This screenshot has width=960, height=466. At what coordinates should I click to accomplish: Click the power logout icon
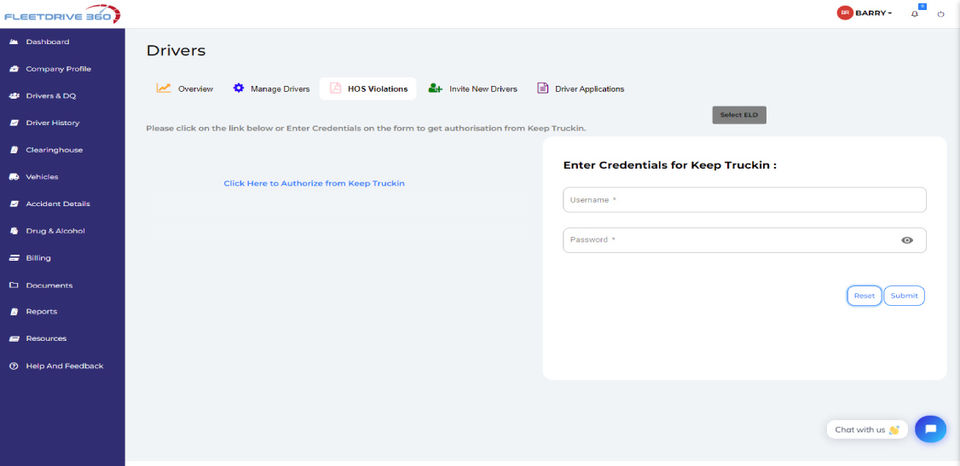tap(941, 13)
